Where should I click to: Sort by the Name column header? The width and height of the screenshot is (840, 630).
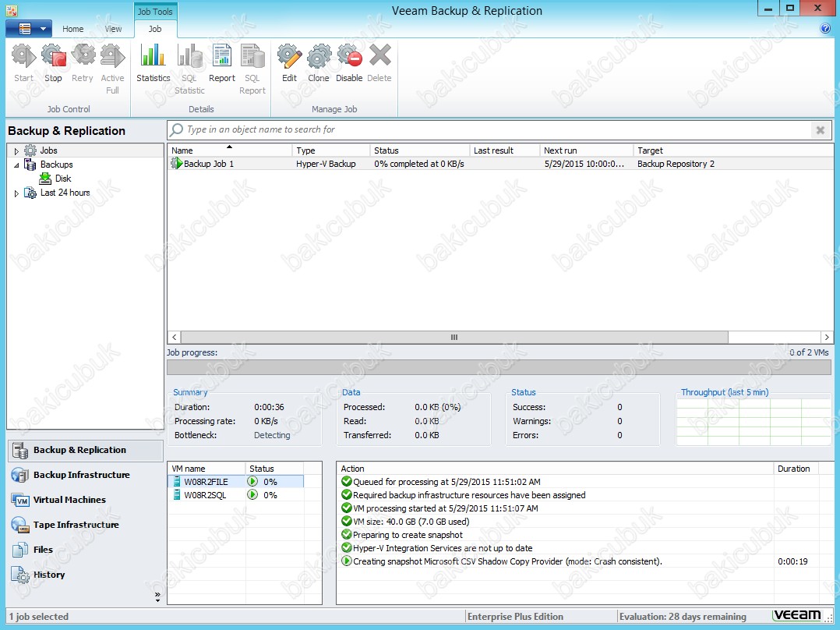coord(230,150)
